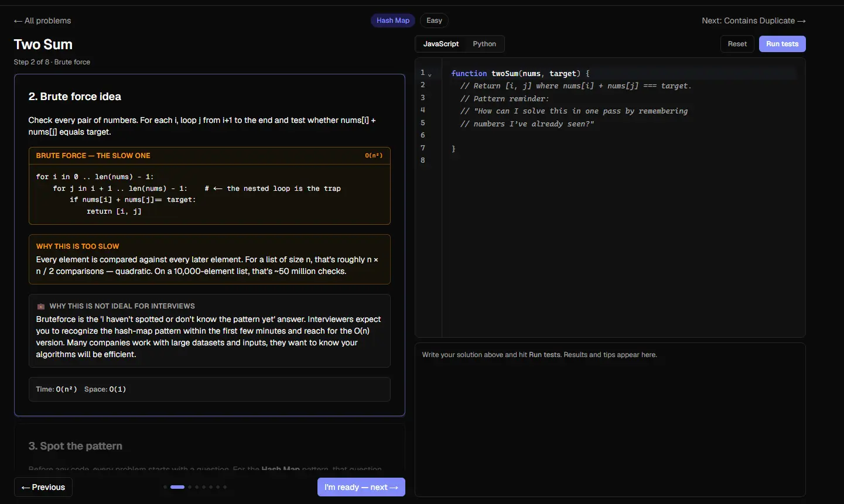Viewport: 844px width, 504px height.
Task: Click the '// "How can I solve' comment
Action: 574,111
